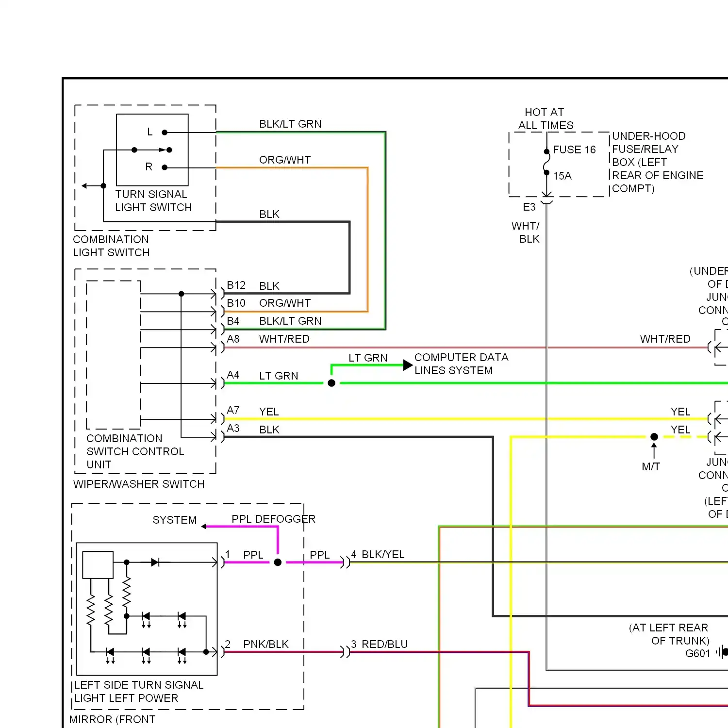Select pin label B12
Image resolution: width=728 pixels, height=728 pixels.
(x=236, y=285)
